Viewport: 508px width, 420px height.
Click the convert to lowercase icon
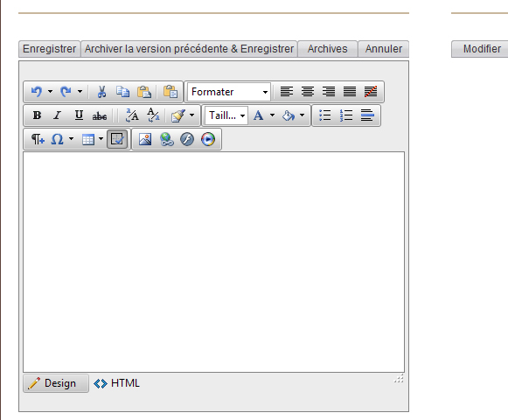pos(153,115)
